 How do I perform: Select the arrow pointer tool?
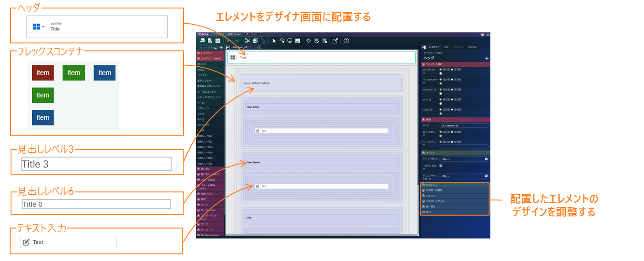tap(274, 41)
